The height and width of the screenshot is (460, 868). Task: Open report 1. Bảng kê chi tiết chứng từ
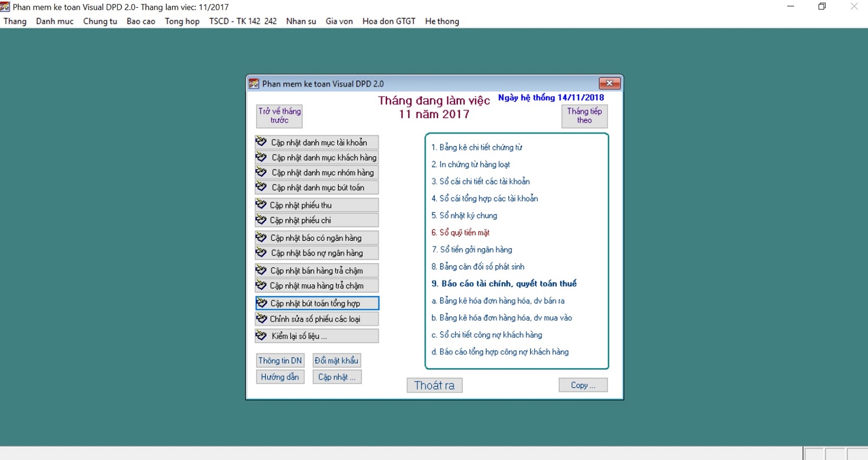click(476, 147)
